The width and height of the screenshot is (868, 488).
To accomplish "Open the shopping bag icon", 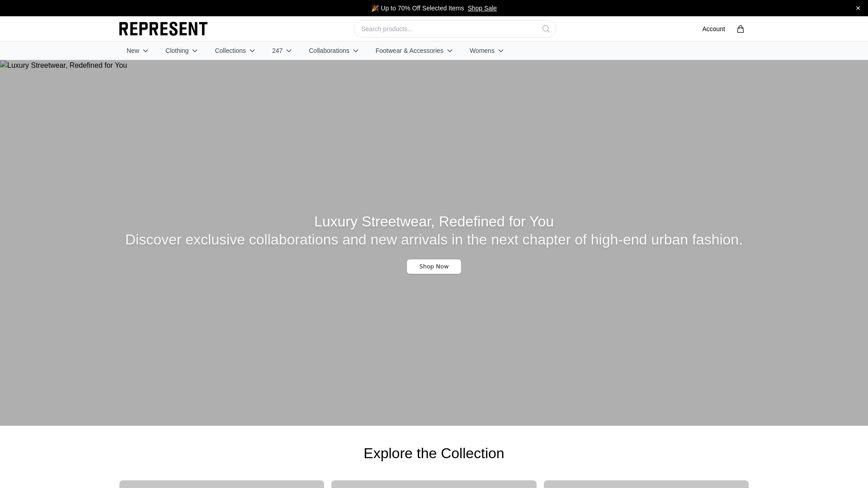I will point(740,29).
